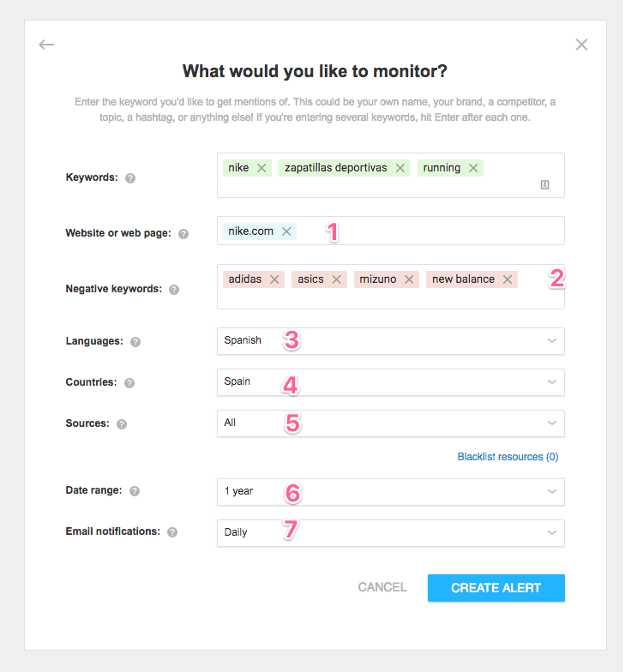Screen dimensions: 625x672
Task: Delete the 'running' keyword tag
Action: click(473, 168)
